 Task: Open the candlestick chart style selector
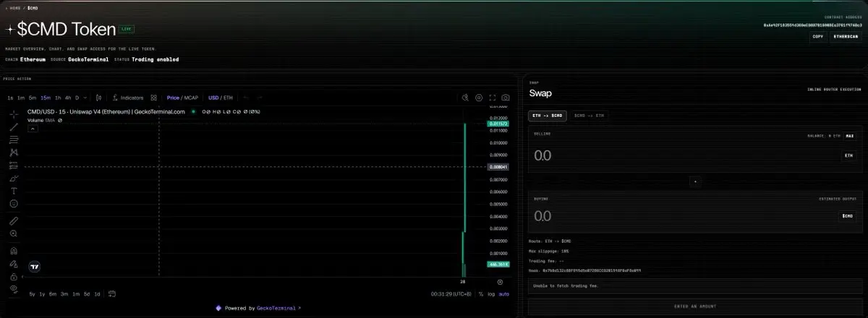[98, 98]
